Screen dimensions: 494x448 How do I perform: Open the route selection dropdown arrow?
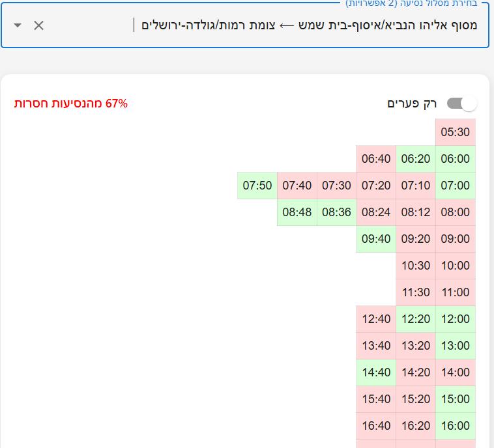18,25
